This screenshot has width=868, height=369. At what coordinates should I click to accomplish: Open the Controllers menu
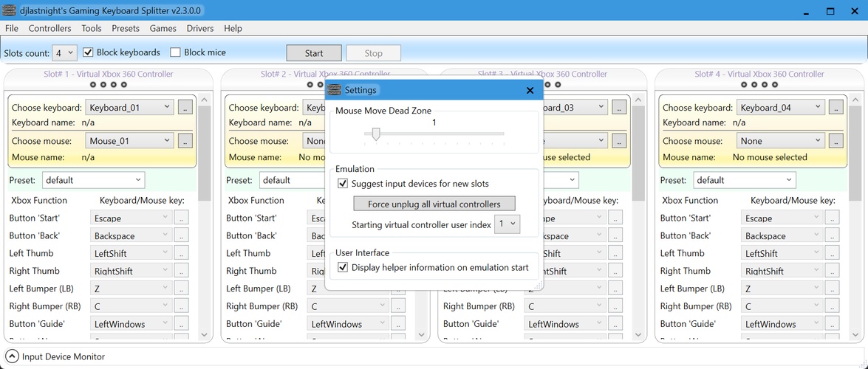click(49, 28)
